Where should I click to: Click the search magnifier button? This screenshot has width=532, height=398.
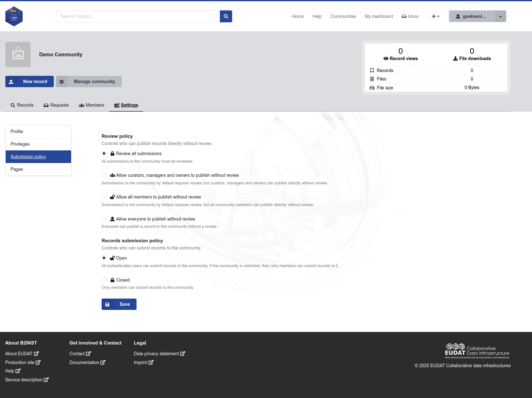226,16
